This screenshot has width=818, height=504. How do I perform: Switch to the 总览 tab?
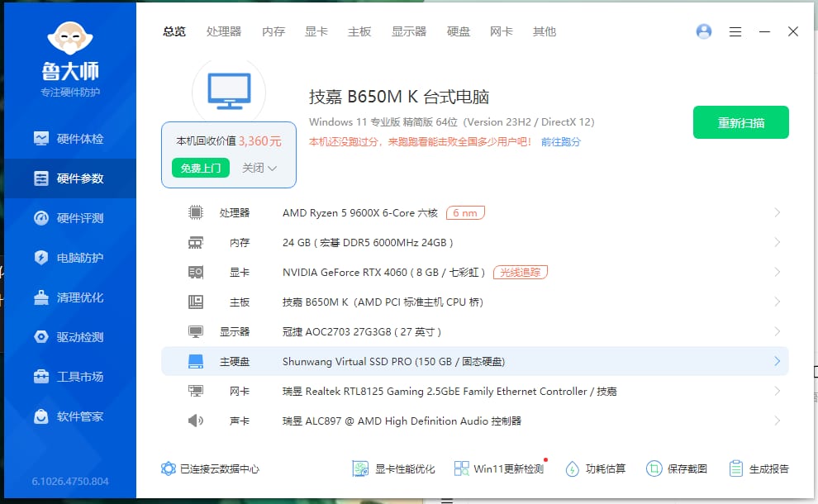pos(174,32)
